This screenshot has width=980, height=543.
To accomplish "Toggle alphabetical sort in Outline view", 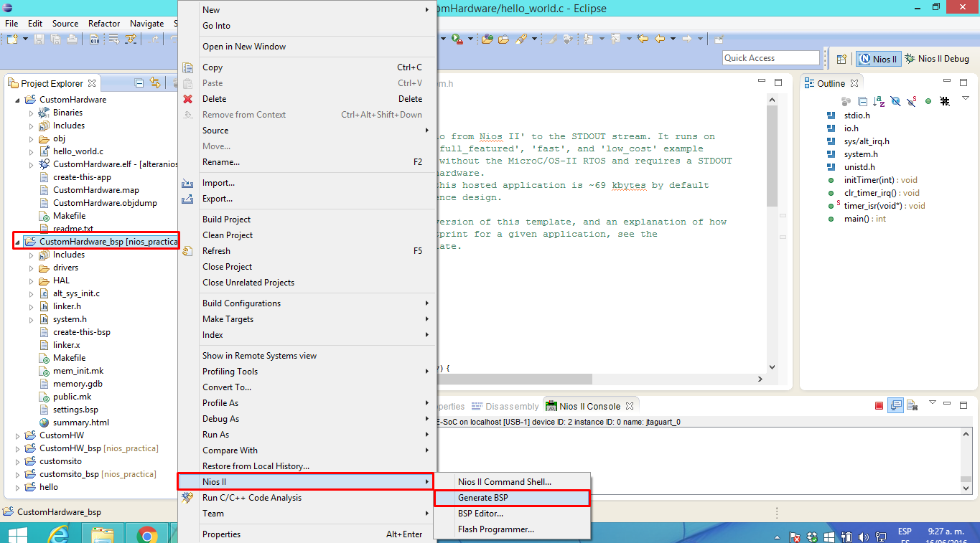I will coord(879,101).
